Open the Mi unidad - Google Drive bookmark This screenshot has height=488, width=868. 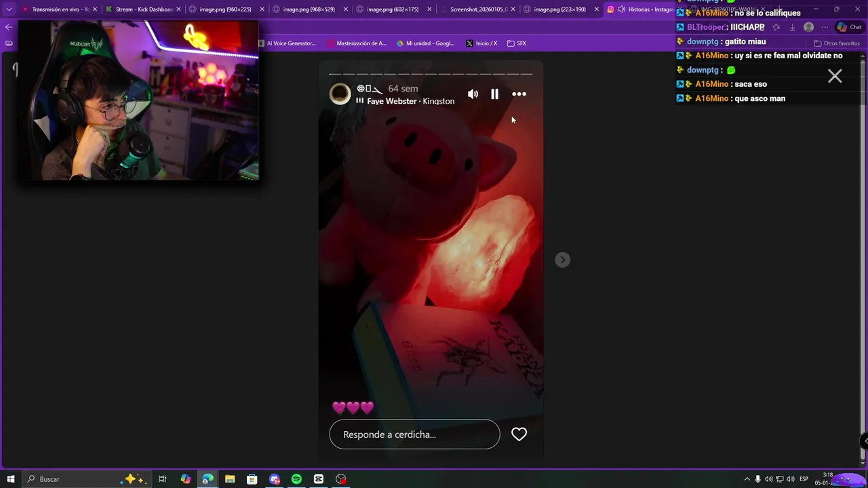426,43
